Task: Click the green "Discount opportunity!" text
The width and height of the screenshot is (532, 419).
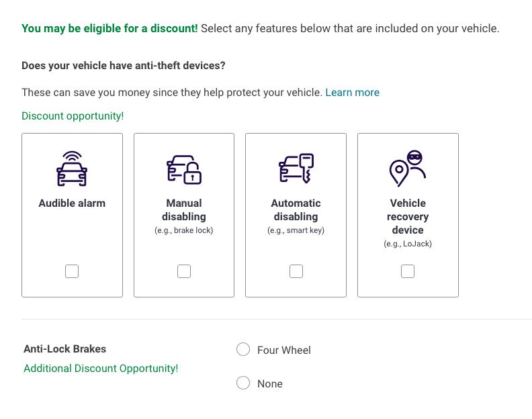Action: click(73, 116)
